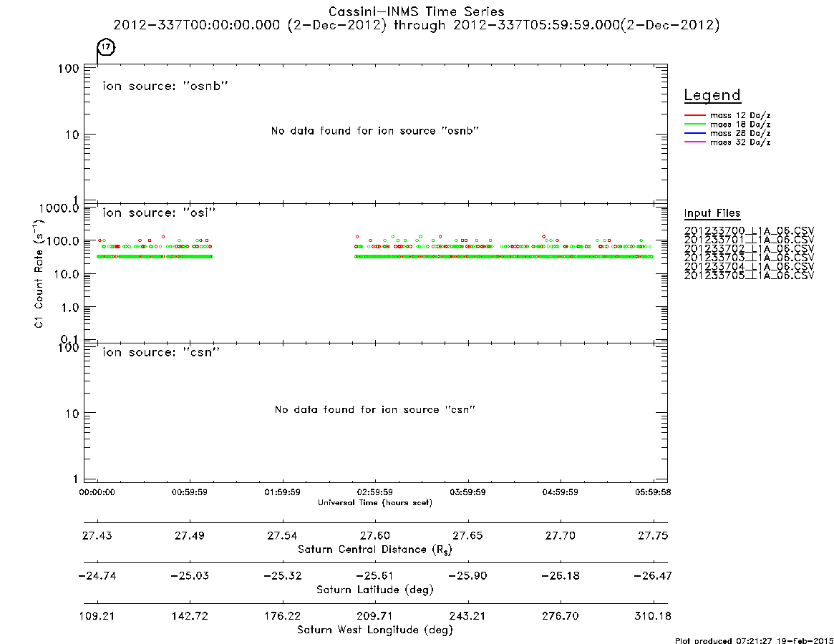Click the date range subtitle line
The height and width of the screenshot is (644, 834).
pos(417,26)
